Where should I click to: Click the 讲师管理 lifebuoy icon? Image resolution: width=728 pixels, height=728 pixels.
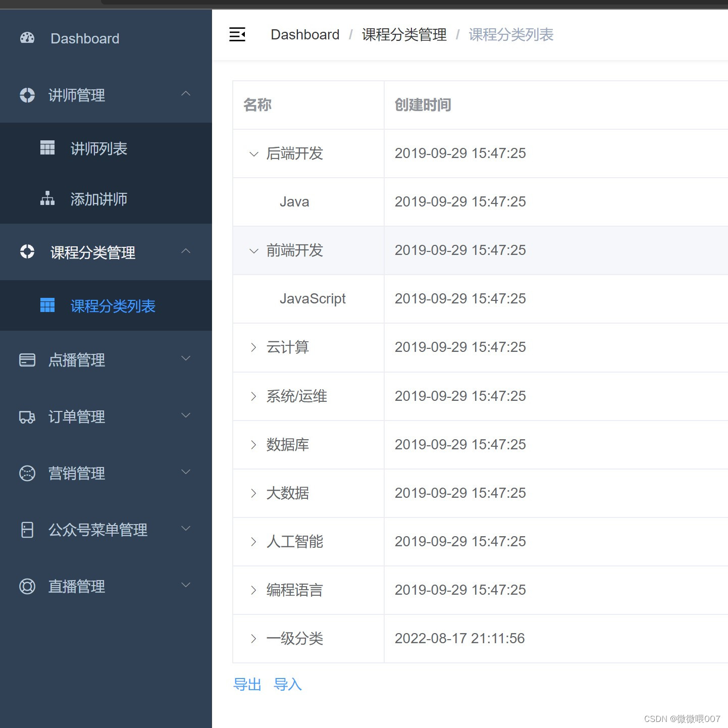[27, 95]
